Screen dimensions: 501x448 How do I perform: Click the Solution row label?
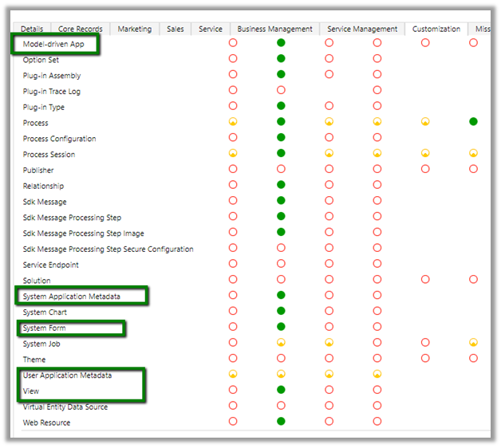pos(37,281)
